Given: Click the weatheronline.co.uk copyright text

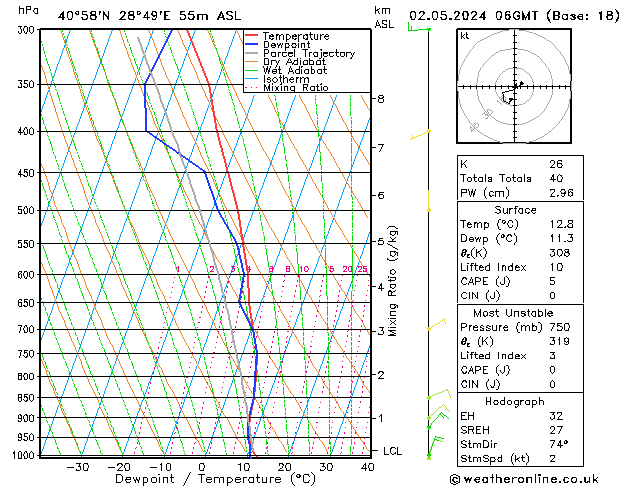Looking at the screenshot, I should 524,479.
